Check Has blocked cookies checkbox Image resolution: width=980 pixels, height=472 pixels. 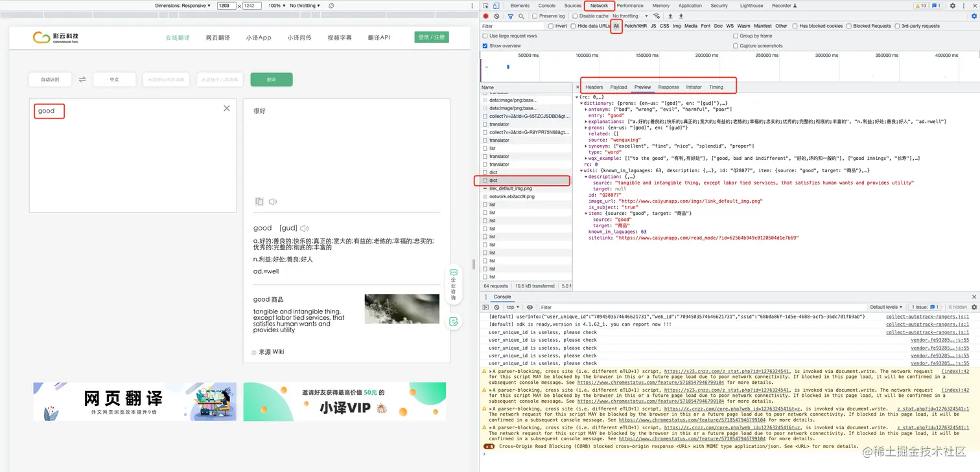coord(795,26)
